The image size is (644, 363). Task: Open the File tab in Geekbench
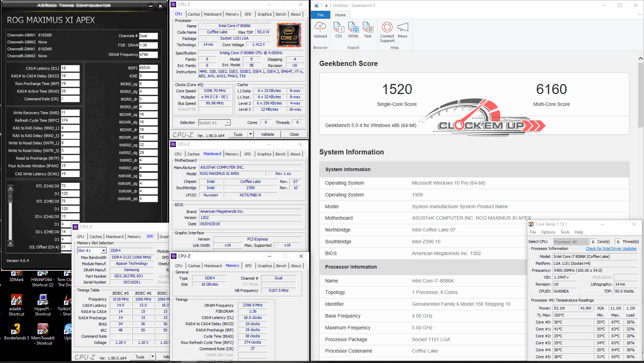pyautogui.click(x=320, y=15)
